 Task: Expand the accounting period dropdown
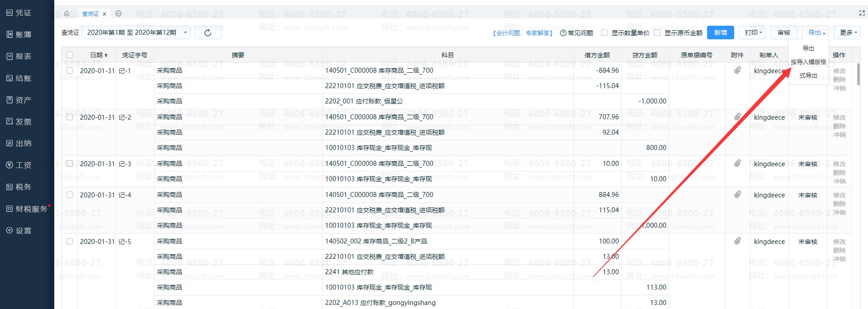[185, 33]
